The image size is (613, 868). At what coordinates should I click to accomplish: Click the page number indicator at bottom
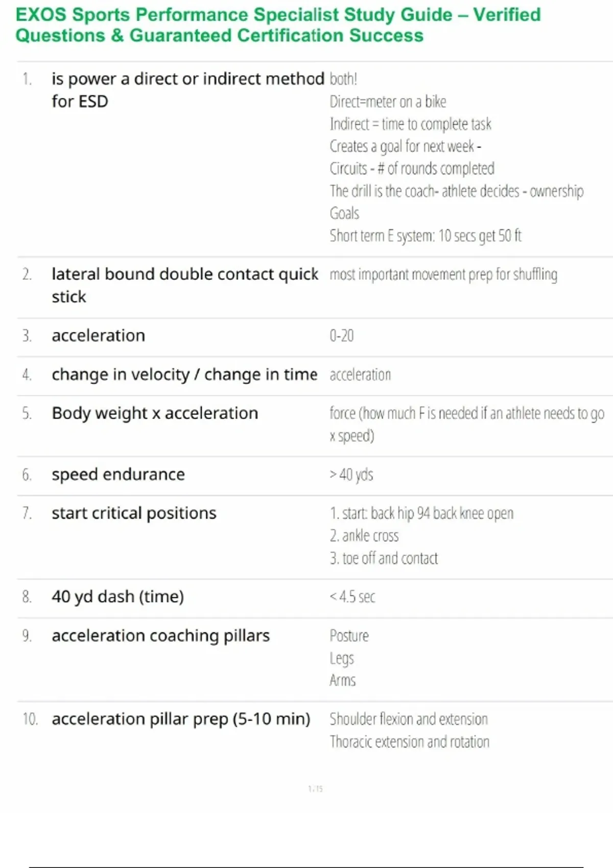pyautogui.click(x=315, y=789)
